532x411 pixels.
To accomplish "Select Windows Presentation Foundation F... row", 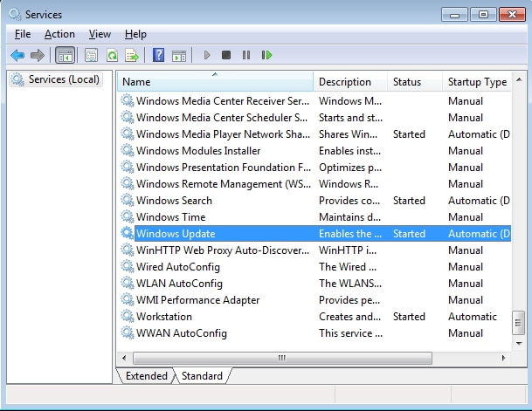I will pos(314,167).
